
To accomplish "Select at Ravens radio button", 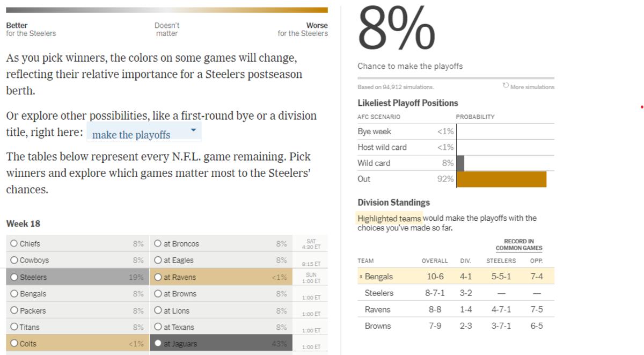I will point(158,277).
